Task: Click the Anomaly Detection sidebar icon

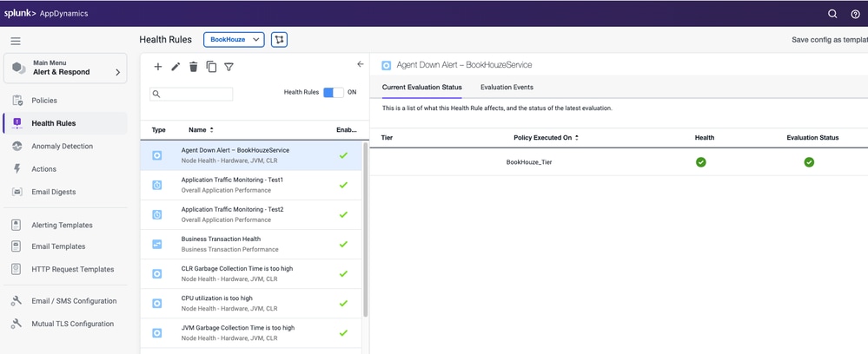Action: tap(17, 146)
